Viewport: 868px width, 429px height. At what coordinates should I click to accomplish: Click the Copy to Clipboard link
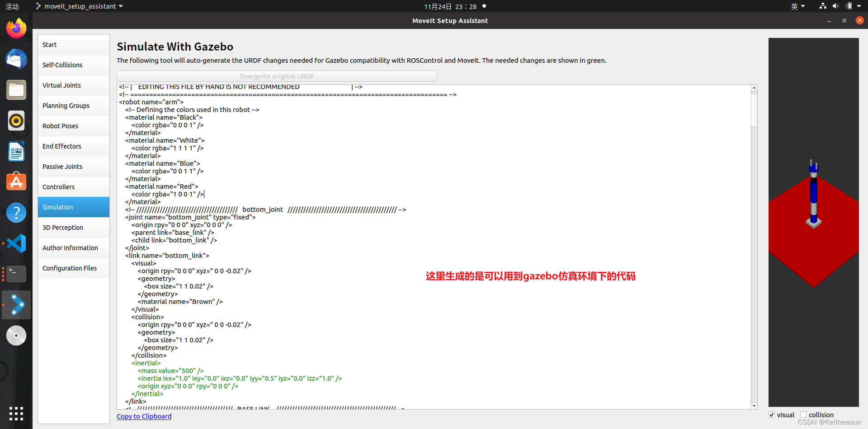(144, 416)
